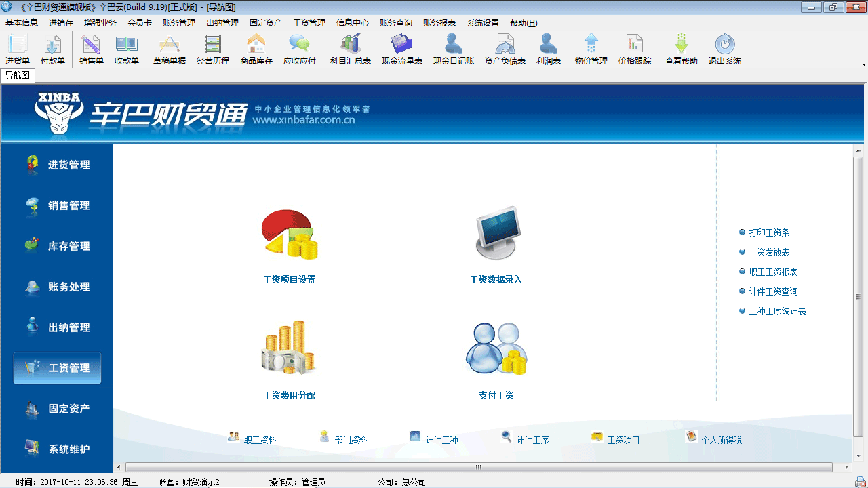This screenshot has height=488, width=868.
Task: Select 进货管理 in the sidebar
Action: coord(58,165)
